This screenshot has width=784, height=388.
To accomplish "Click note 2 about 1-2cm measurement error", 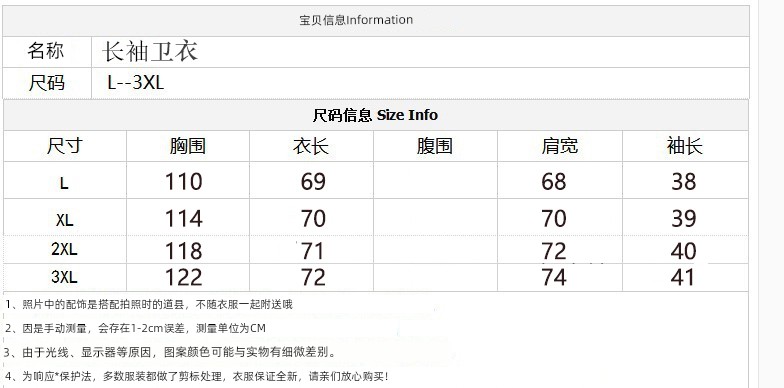I will pos(136,328).
